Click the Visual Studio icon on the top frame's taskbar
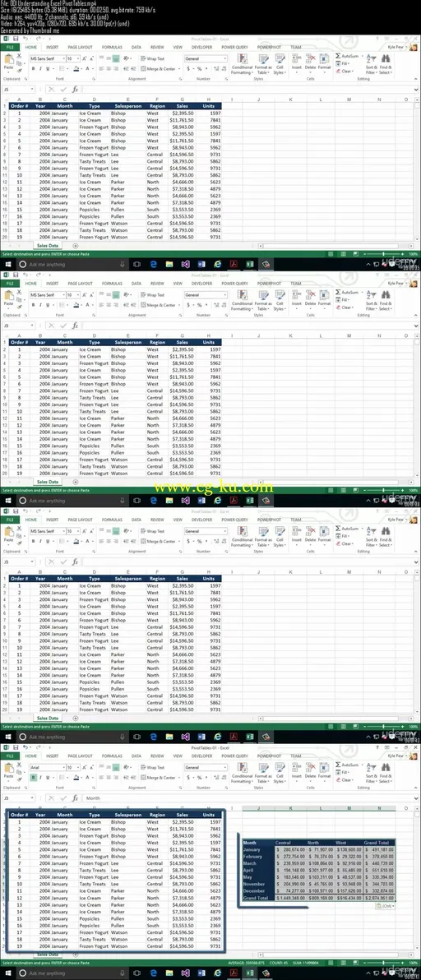The height and width of the screenshot is (980, 421). (185, 265)
